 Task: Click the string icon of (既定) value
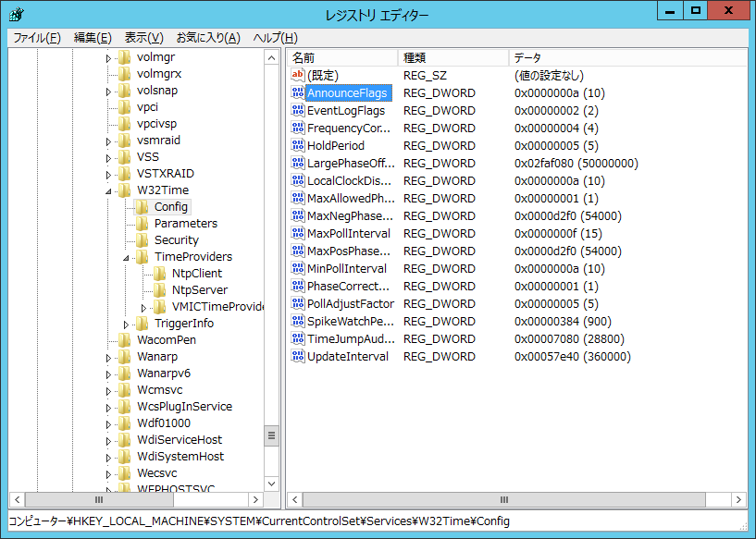point(297,75)
